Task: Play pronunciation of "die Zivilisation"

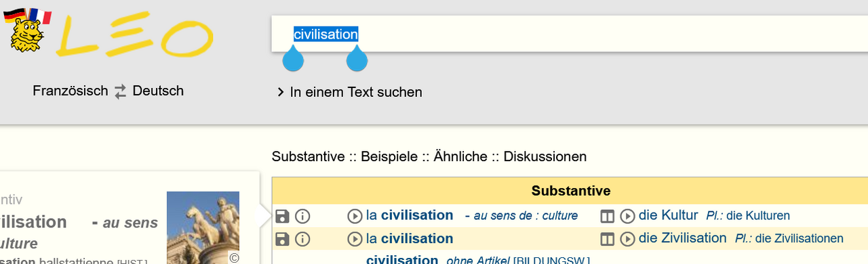Action: coord(627,239)
